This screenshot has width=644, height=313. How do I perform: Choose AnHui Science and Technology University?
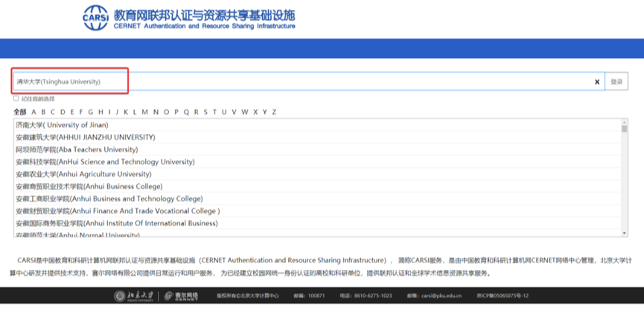tap(317, 161)
